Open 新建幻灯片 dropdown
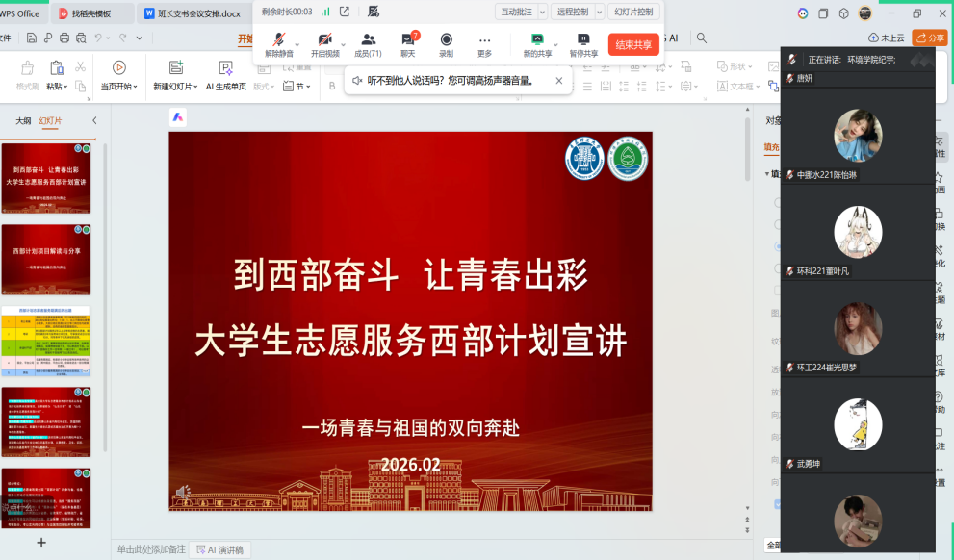Image resolution: width=954 pixels, height=560 pixels. tap(175, 87)
